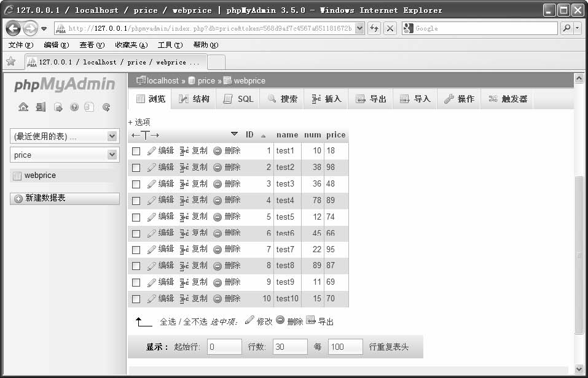Click the scrollbar up arrow

coord(579,78)
